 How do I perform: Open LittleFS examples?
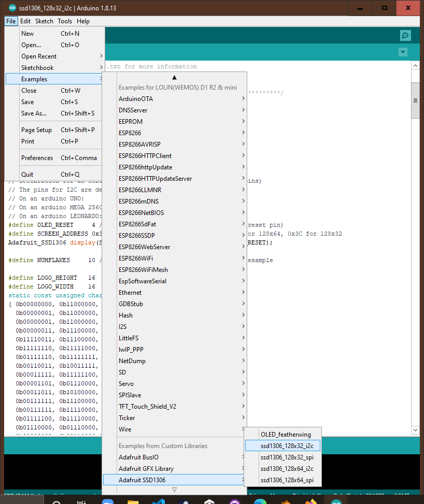coord(175,338)
